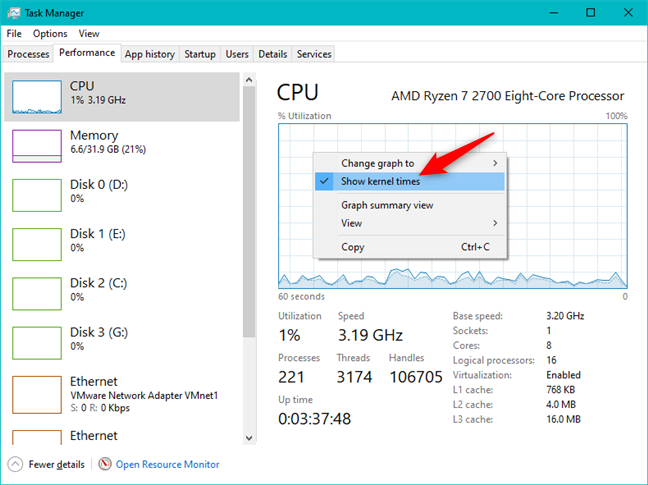Select the Disk 2 (C:) graph thumbnail
Image resolution: width=648 pixels, height=485 pixels.
coord(37,293)
